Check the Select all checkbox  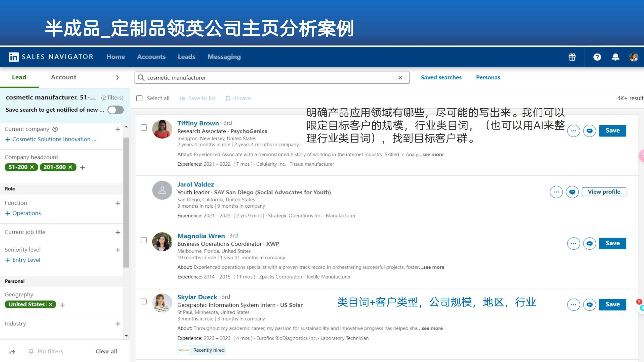(x=139, y=98)
